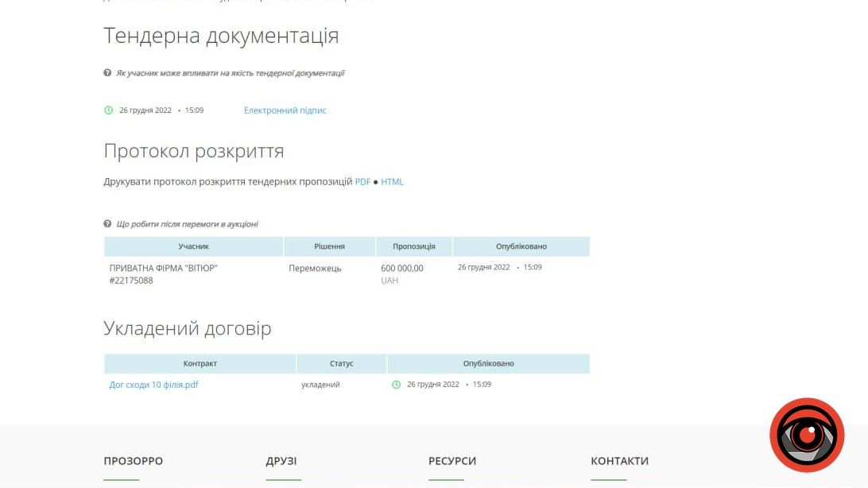This screenshot has width=868, height=488.
Task: Click the Учасник column header
Action: 193,246
